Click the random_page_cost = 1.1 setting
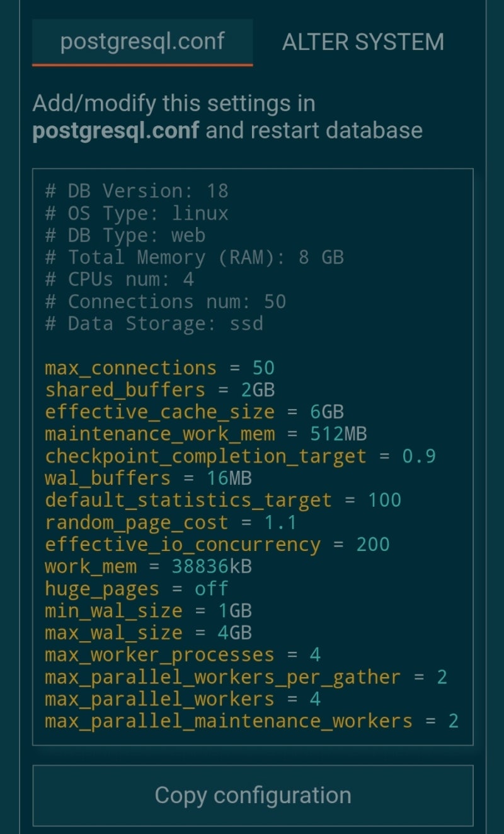Viewport: 504px width, 834px height. click(171, 523)
